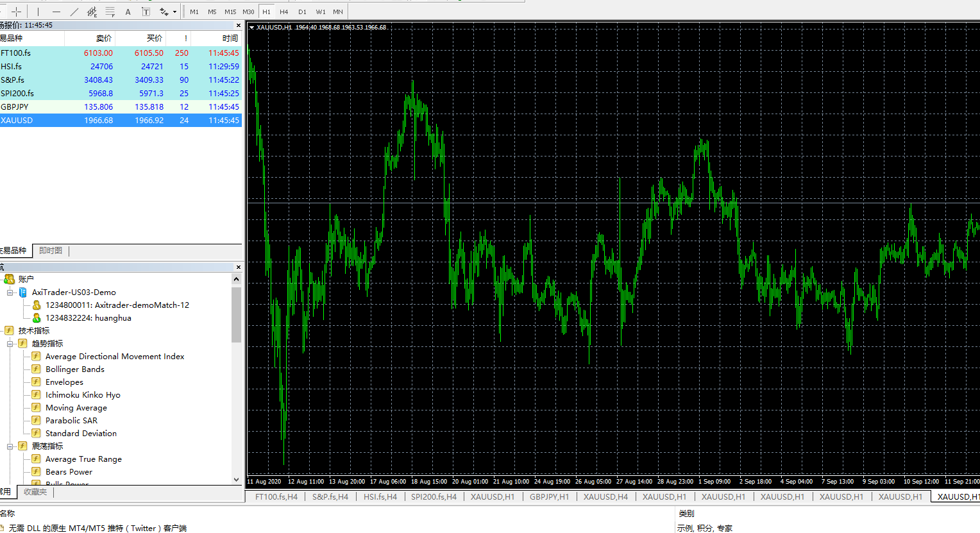Screen dimensions: 980x533
Task: Click the 账户 accounts icon
Action: coord(9,279)
